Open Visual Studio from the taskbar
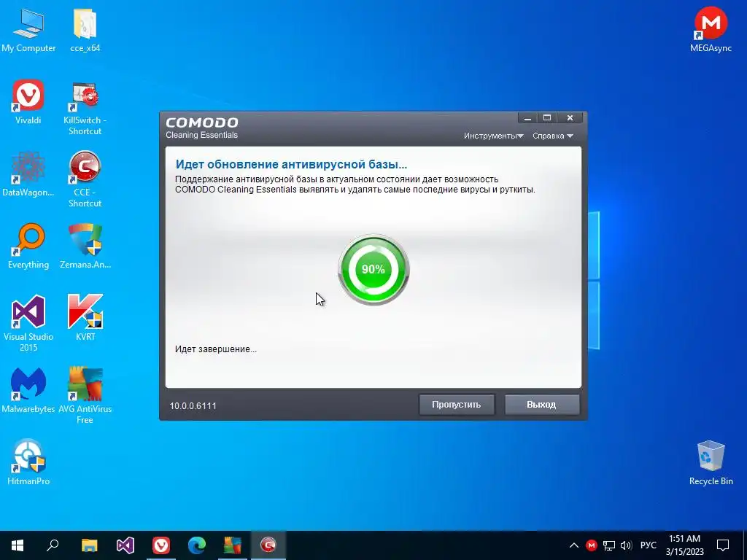 [x=125, y=545]
